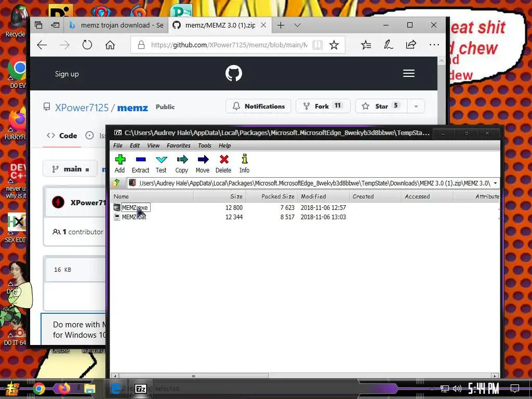The image size is (532, 399).
Task: Click the Edge share icon
Action: [411, 45]
